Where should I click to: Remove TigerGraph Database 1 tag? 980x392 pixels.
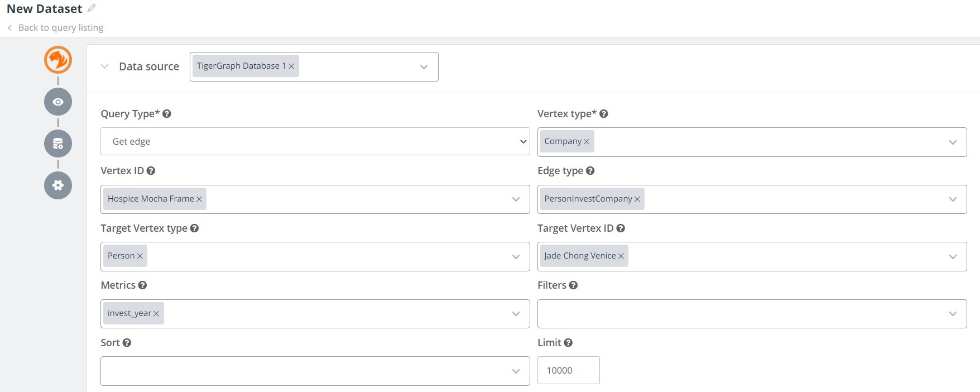click(291, 66)
